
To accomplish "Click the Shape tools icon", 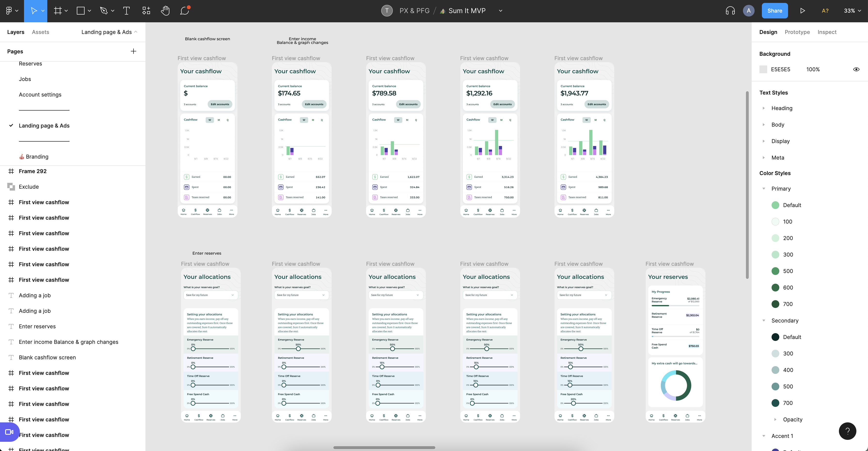I will tap(80, 10).
